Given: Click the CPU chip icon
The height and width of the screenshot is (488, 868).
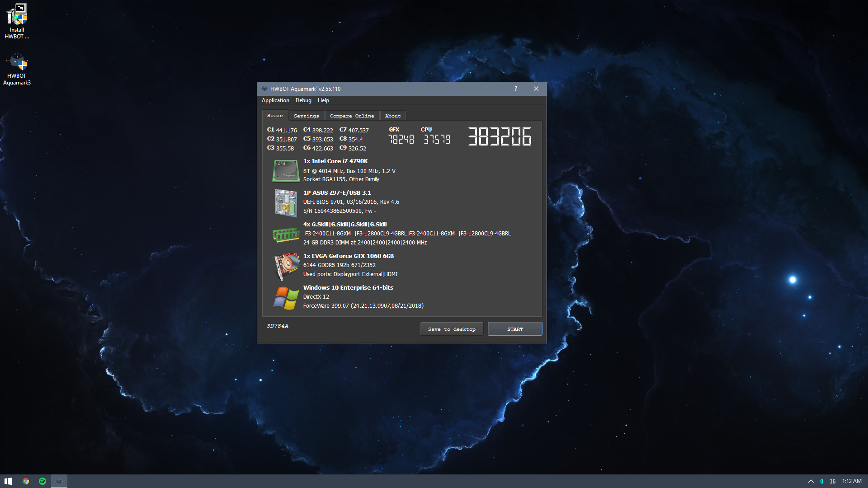Looking at the screenshot, I should coord(286,171).
